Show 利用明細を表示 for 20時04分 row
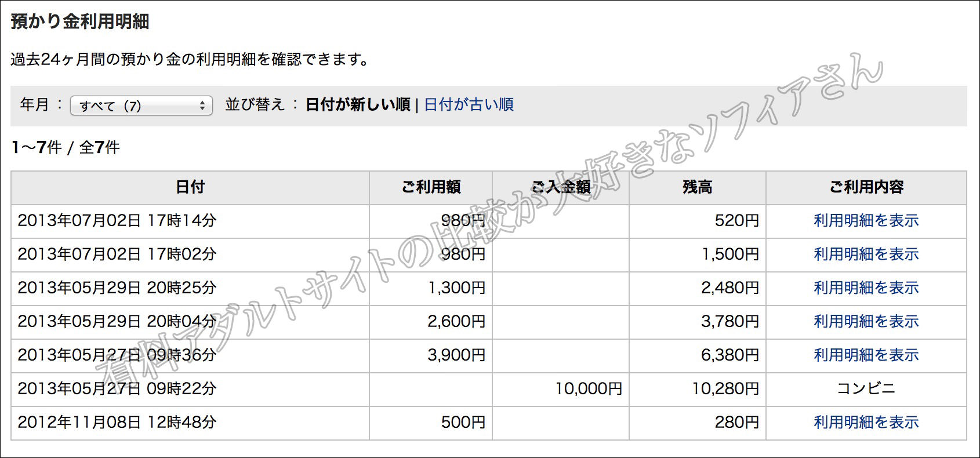Viewport: 980px width, 458px height. pyautogui.click(x=866, y=321)
